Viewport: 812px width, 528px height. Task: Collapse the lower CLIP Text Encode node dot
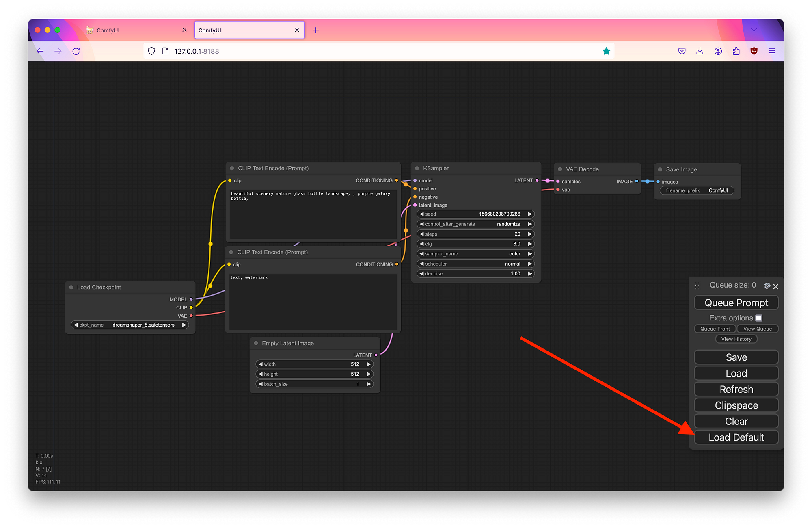click(231, 252)
